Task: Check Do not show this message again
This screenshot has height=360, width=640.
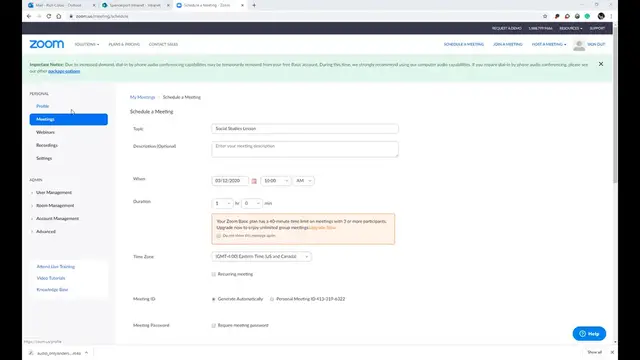Action: [x=218, y=236]
